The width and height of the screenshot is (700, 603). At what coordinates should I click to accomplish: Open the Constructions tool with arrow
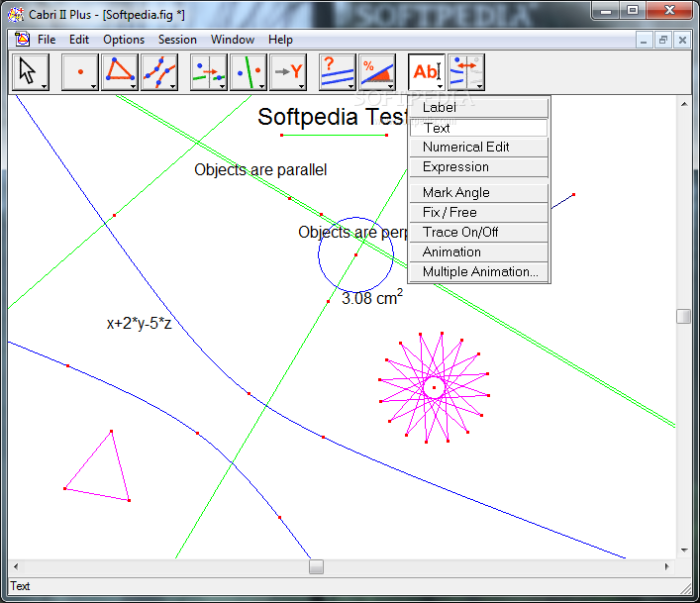[x=209, y=72]
